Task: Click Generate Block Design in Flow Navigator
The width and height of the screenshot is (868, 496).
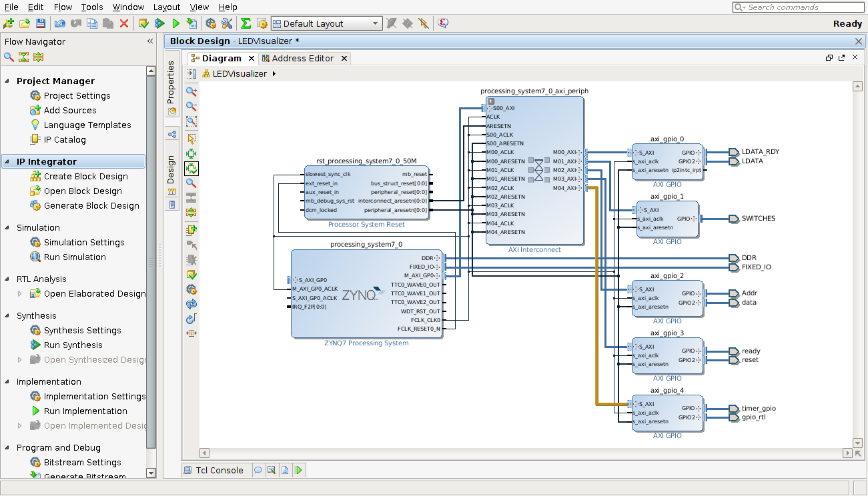Action: 91,205
